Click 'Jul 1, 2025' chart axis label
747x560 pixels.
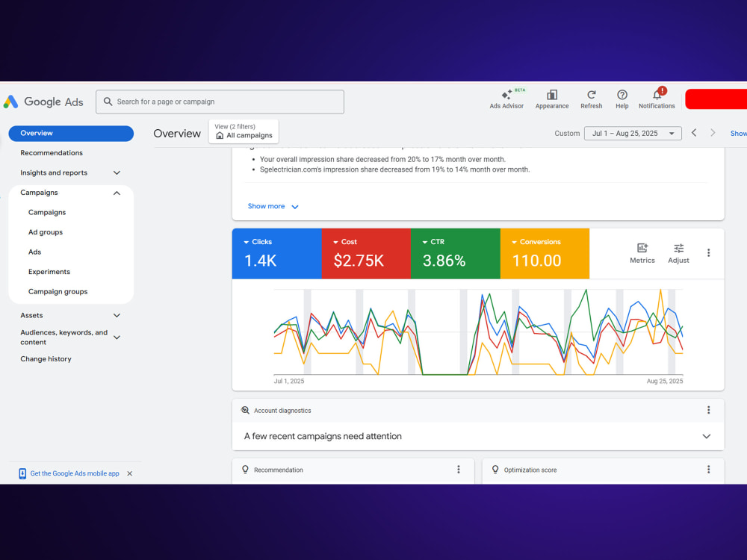tap(288, 381)
